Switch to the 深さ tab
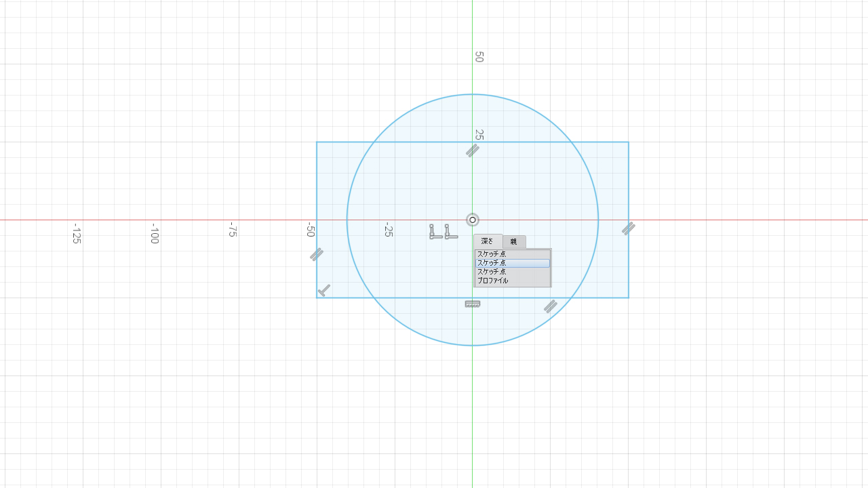868x488 pixels. pyautogui.click(x=488, y=241)
